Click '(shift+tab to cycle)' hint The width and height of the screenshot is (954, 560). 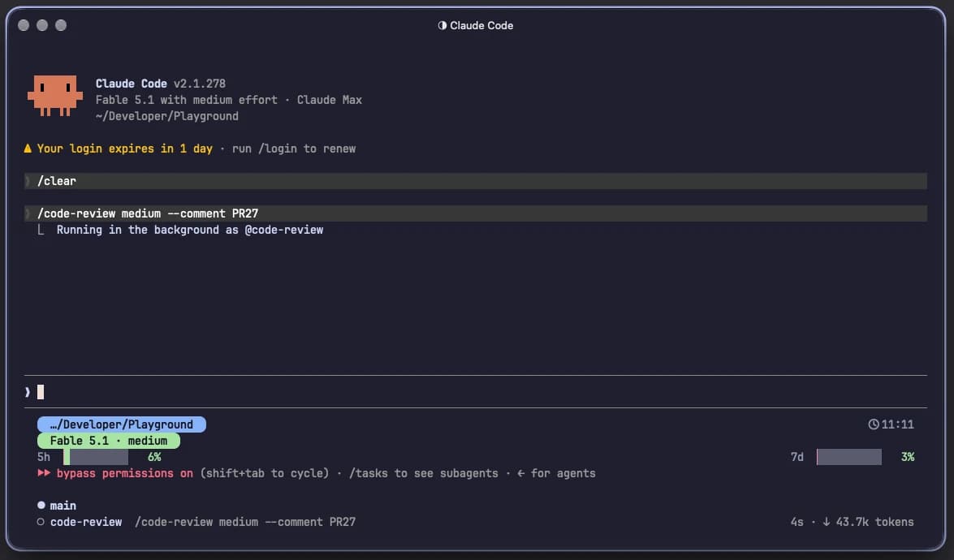pyautogui.click(x=265, y=473)
